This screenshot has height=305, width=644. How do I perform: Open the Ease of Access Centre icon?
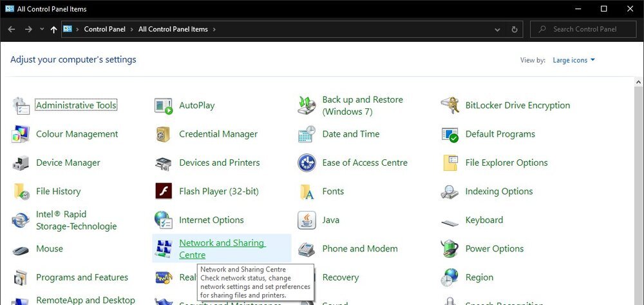pos(307,163)
